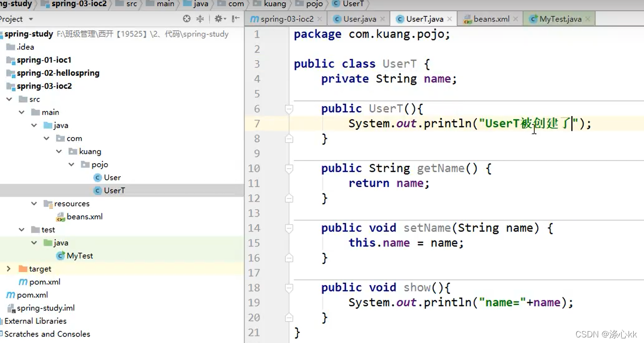Click the scroll from source crosshair icon
Viewport: 644px width, 343px height.
(187, 19)
